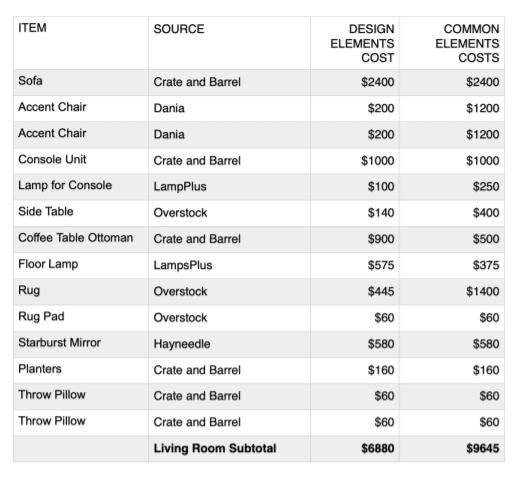Click the Starburst Mirror item cell
Screen dimensions: 521x479
point(81,344)
